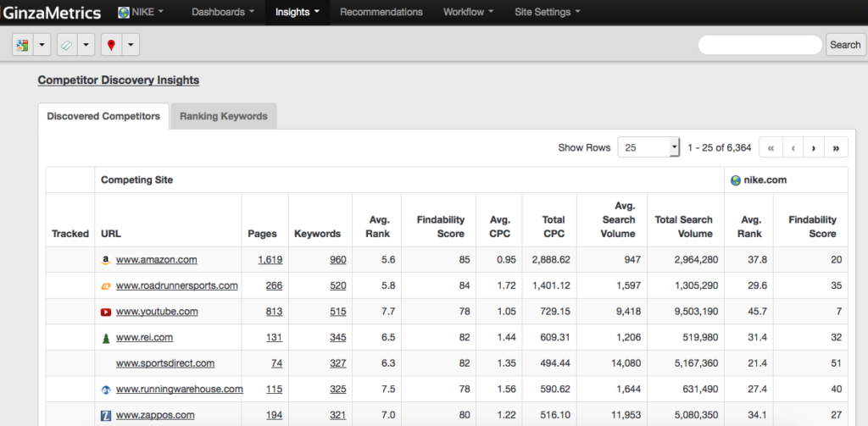The width and height of the screenshot is (868, 426).
Task: Jump to the last page of results
Action: [x=836, y=147]
